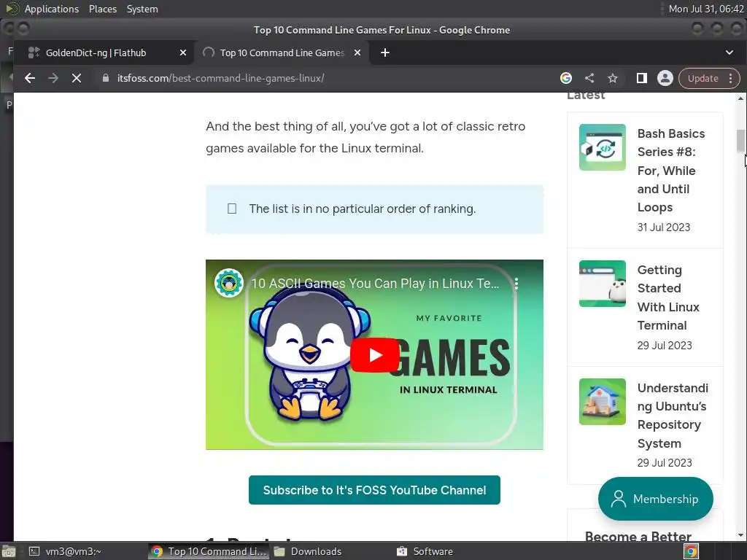Click the info icon in the note callout
The height and width of the screenshot is (560, 747).
click(232, 209)
